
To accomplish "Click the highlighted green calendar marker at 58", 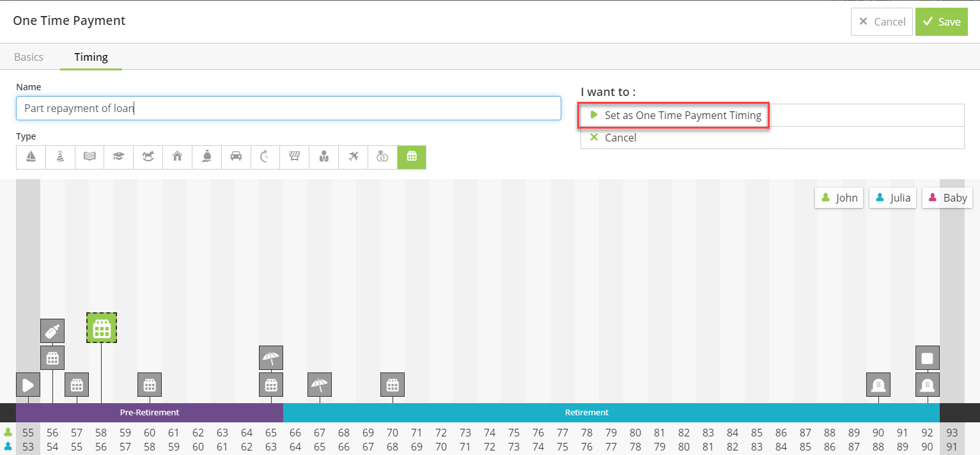I will pos(102,328).
